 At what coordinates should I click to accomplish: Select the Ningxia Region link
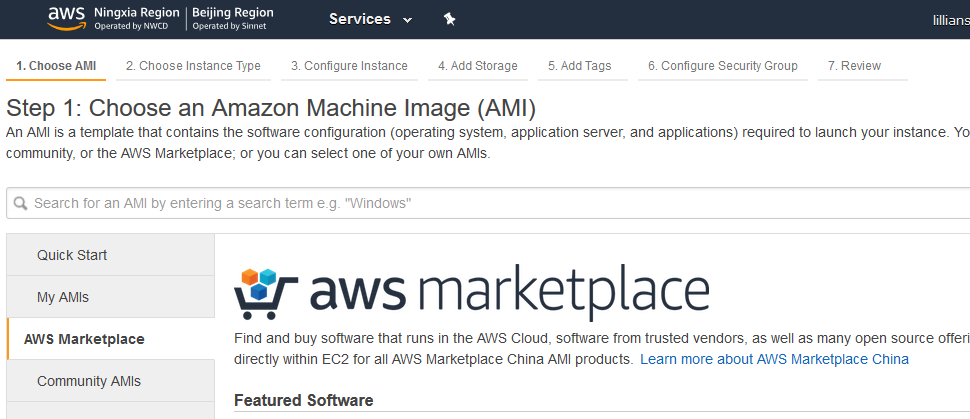point(136,19)
